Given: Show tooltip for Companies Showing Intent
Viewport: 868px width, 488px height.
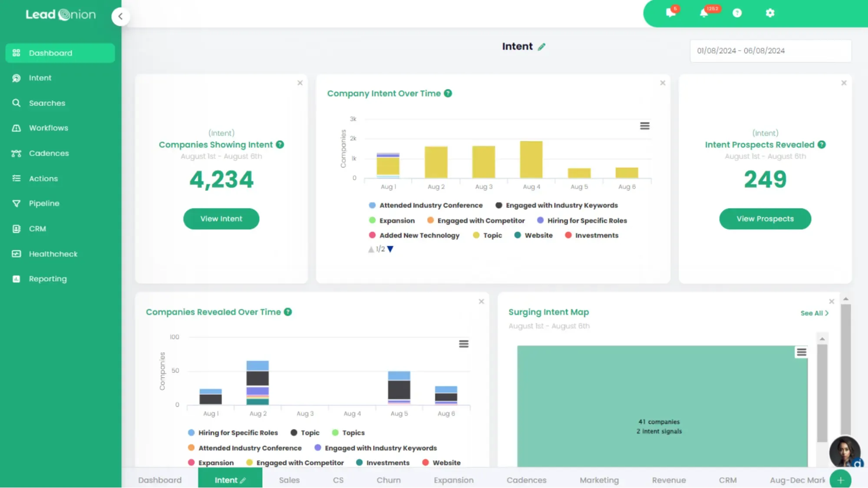Looking at the screenshot, I should click(x=280, y=144).
